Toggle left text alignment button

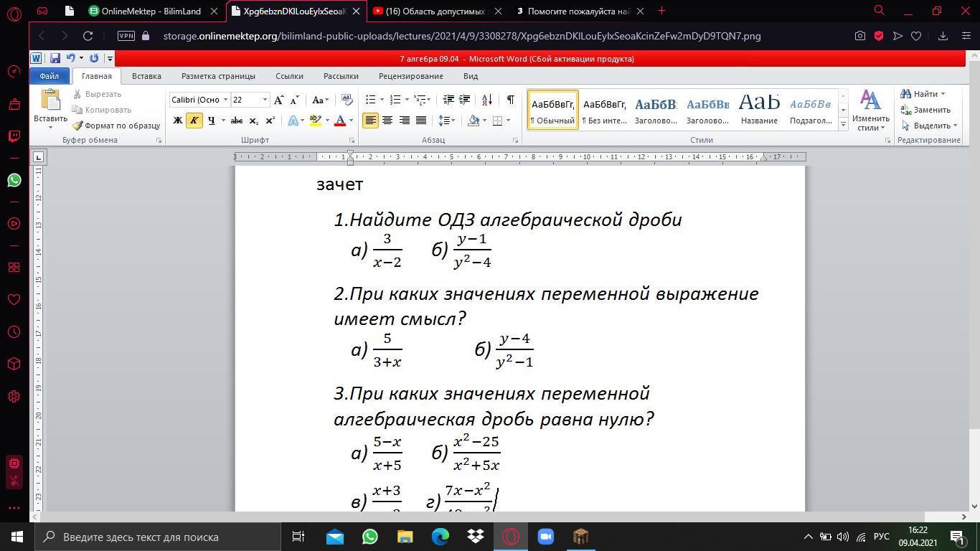(x=370, y=121)
